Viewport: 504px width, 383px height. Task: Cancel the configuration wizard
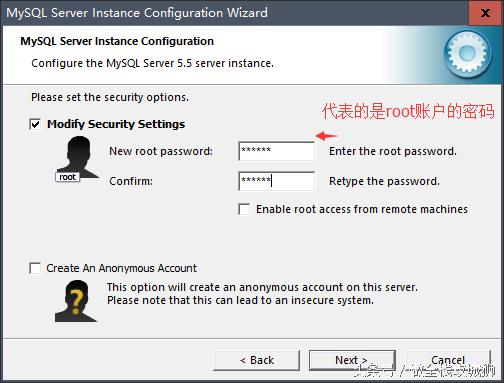tap(448, 360)
